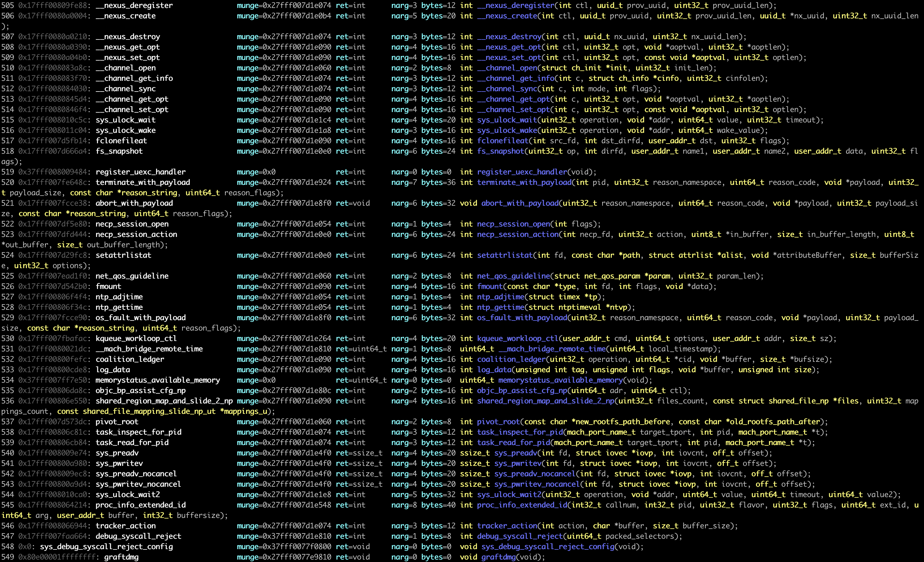Select sys_preadv name on line 540
The width and height of the screenshot is (924, 562).
pos(117,453)
